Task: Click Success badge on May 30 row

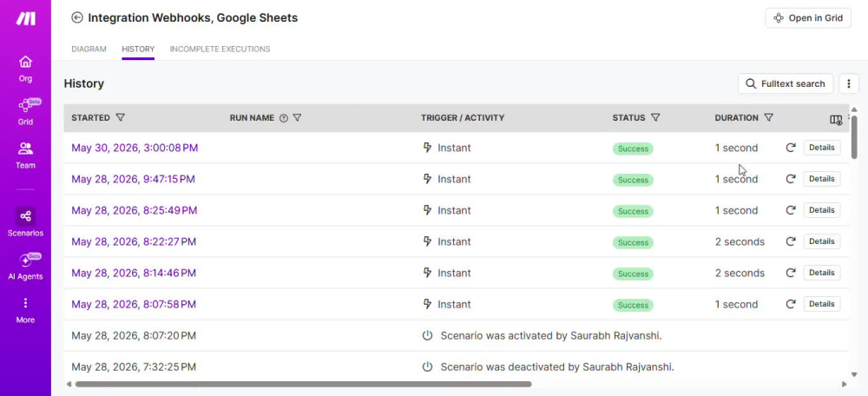Action: tap(633, 148)
